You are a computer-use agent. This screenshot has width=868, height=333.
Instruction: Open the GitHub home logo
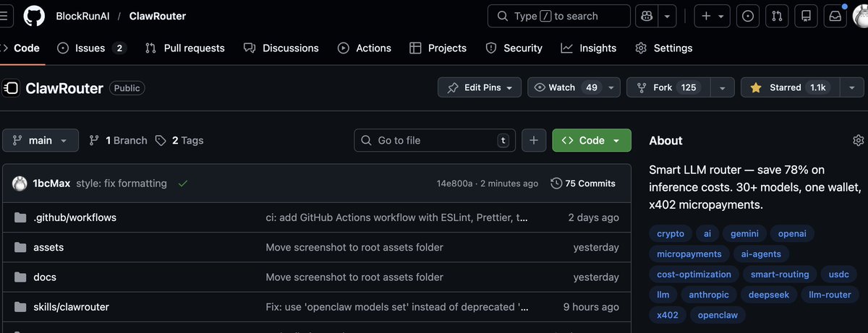click(x=34, y=16)
